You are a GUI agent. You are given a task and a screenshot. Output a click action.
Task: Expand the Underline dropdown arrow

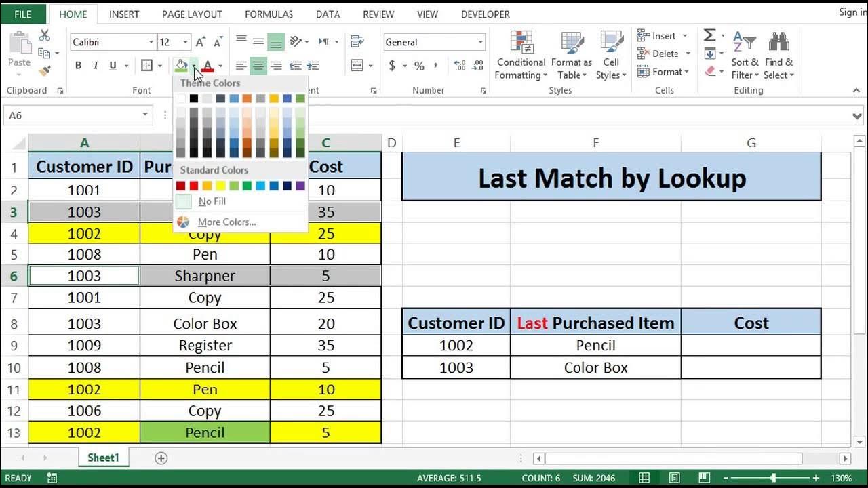tap(127, 66)
